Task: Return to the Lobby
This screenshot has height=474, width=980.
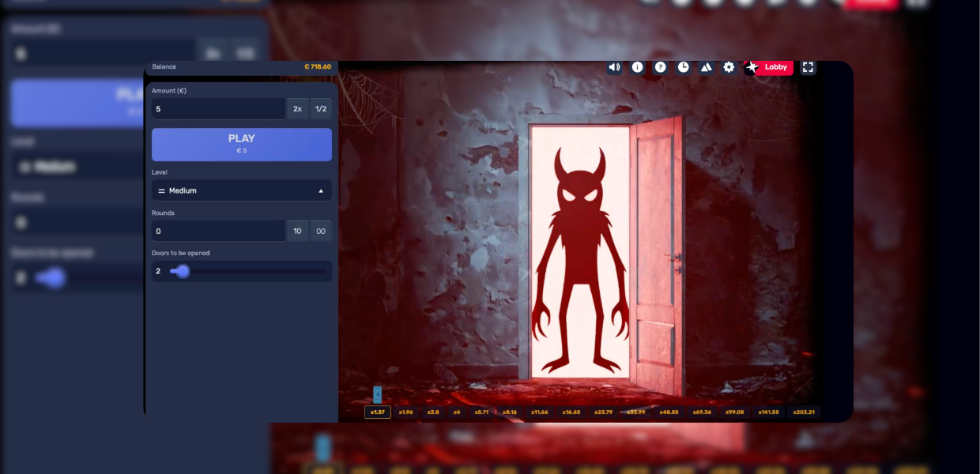Action: click(x=768, y=67)
